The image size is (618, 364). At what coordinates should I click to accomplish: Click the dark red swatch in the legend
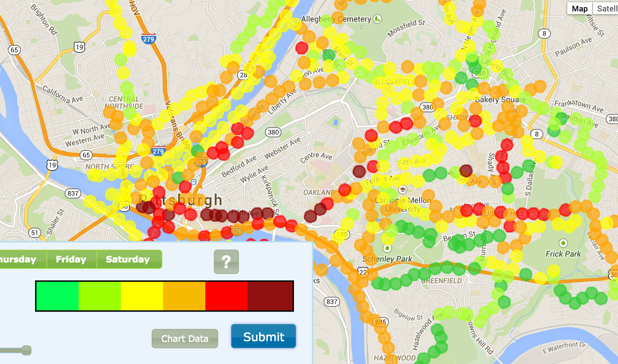coord(270,295)
